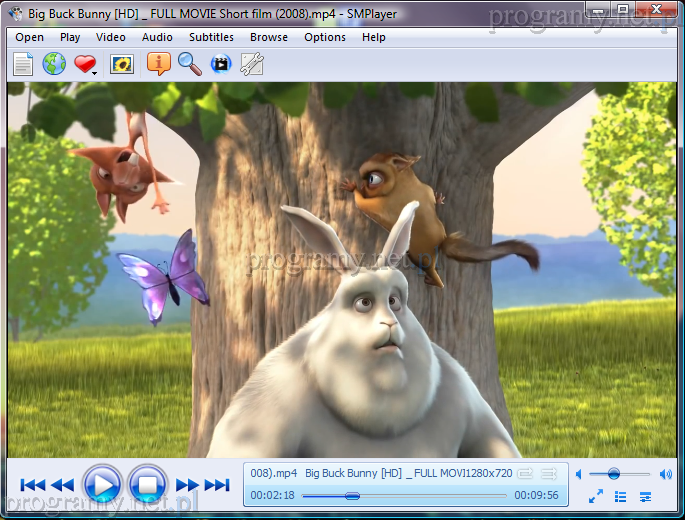This screenshot has height=520, width=685.
Task: Open playlist using the list icon
Action: point(620,496)
